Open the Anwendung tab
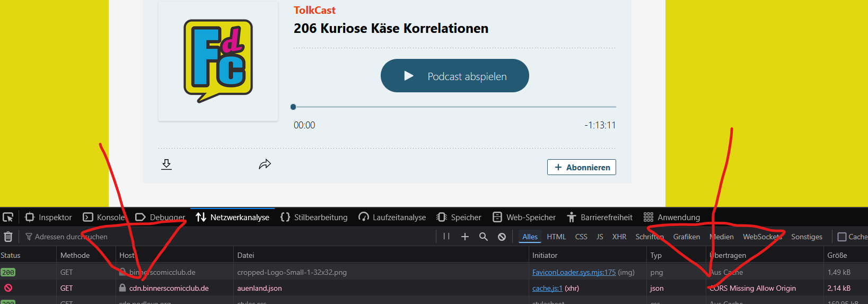This screenshot has width=868, height=304. [672, 217]
